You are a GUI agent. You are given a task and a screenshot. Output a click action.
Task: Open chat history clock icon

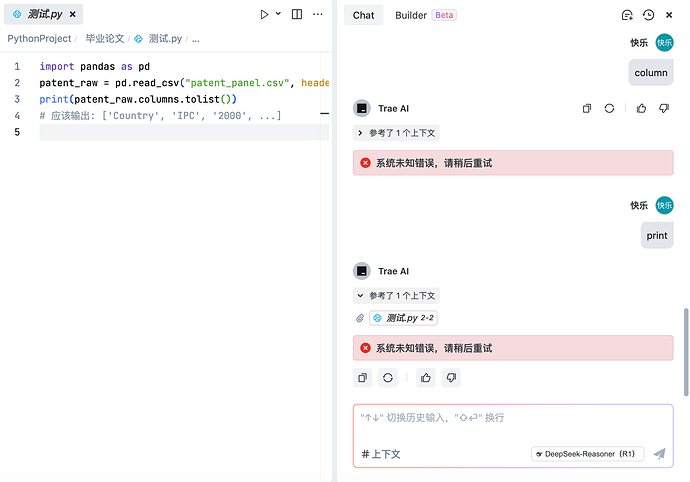(x=648, y=15)
